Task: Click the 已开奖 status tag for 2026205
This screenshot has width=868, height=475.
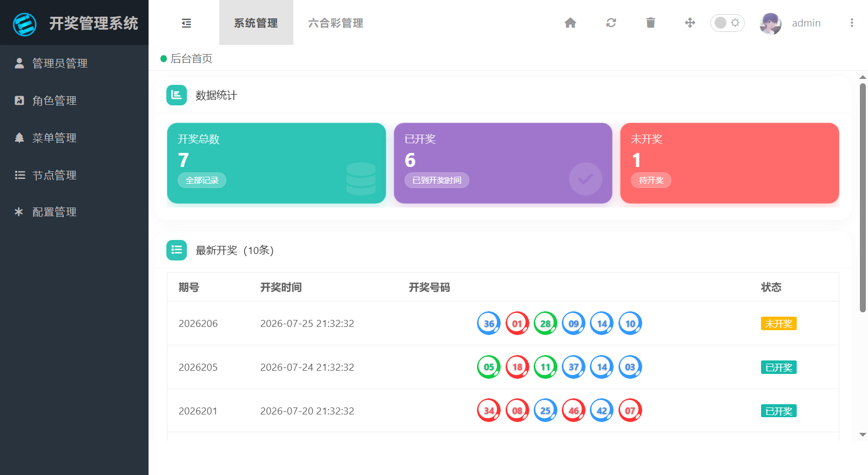Action: coord(779,367)
